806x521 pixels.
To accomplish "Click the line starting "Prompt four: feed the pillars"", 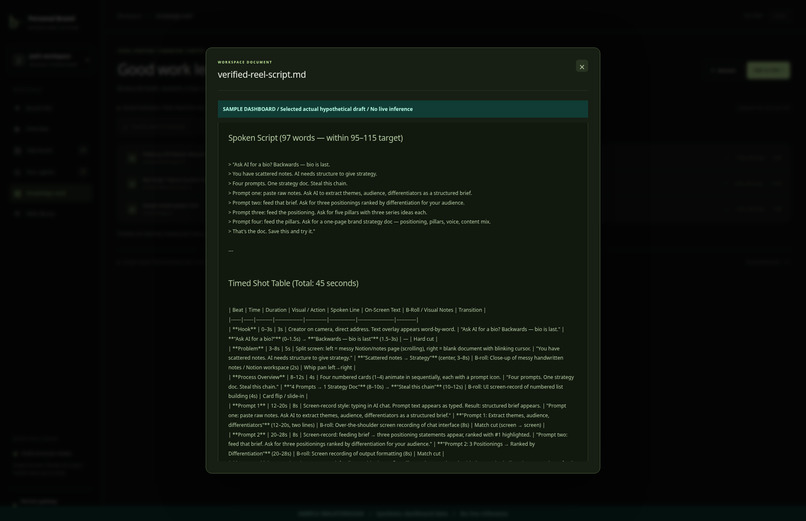I will point(359,221).
